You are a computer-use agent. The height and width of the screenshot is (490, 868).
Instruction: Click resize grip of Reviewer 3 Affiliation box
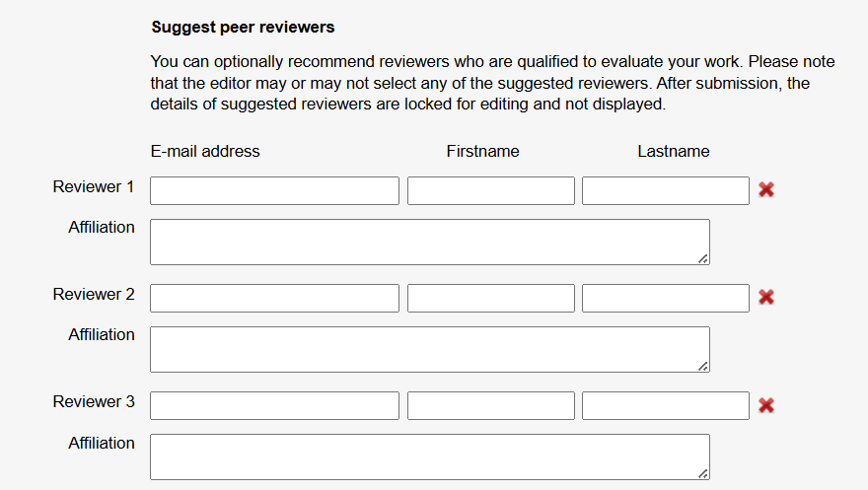[x=703, y=473]
